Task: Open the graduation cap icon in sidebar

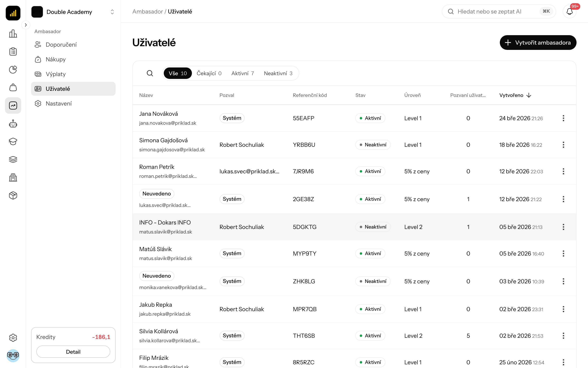Action: (13, 141)
